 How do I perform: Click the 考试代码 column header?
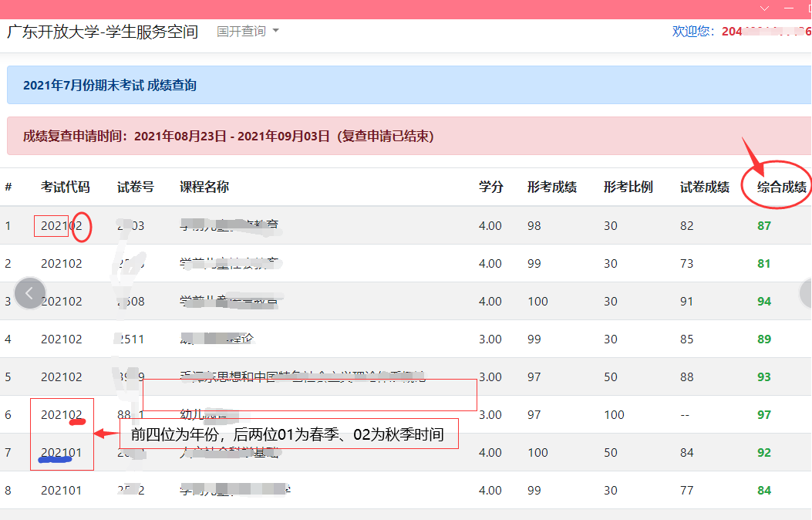65,187
